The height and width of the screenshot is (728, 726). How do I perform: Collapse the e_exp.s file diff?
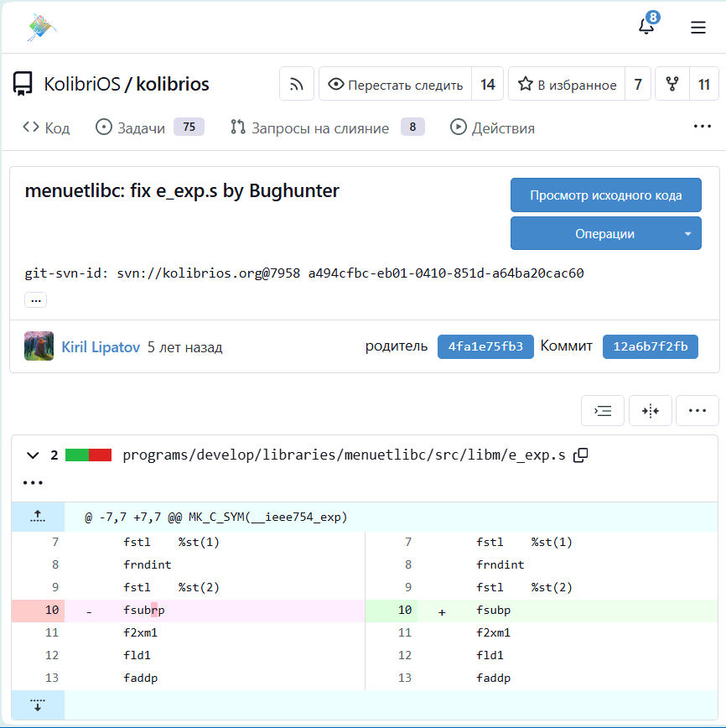[33, 455]
